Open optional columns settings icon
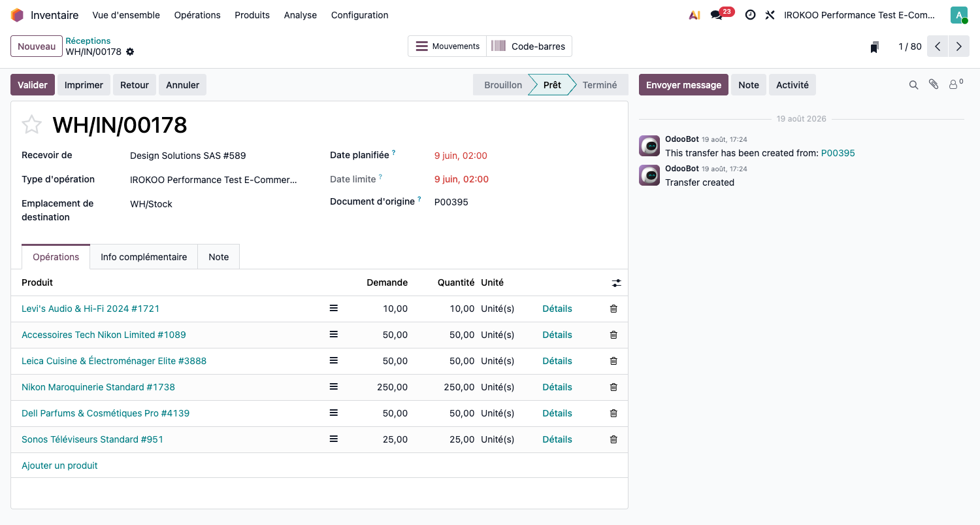The image size is (980, 525). [616, 283]
